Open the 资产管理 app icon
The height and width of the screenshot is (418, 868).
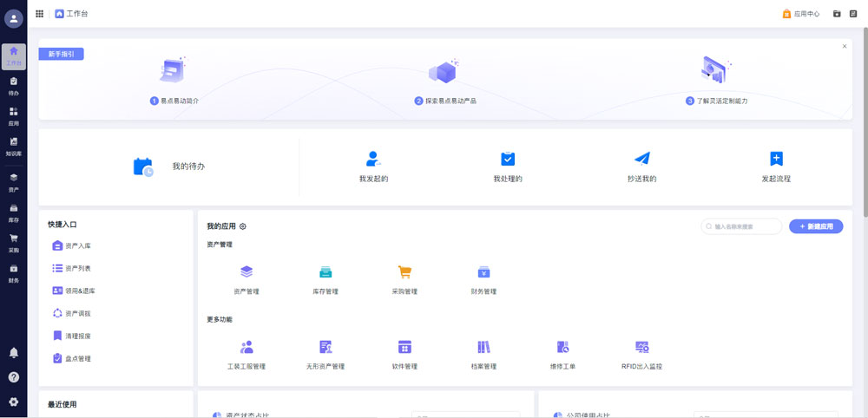247,272
